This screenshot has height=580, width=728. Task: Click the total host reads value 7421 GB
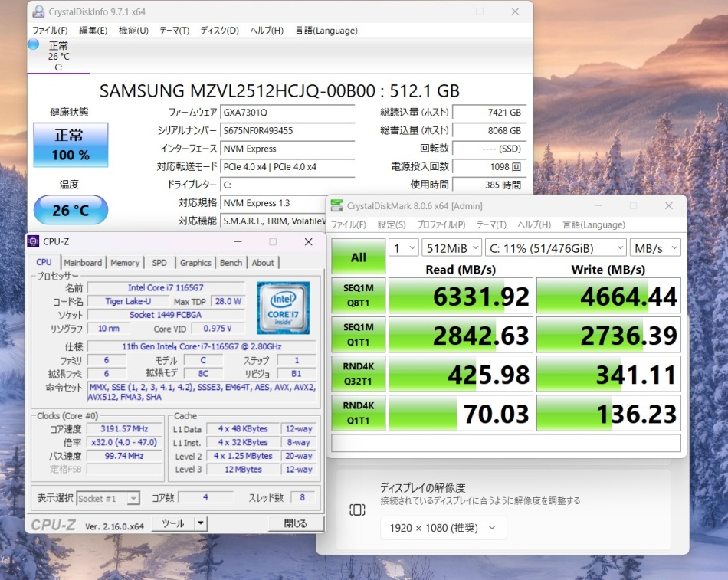(490, 113)
